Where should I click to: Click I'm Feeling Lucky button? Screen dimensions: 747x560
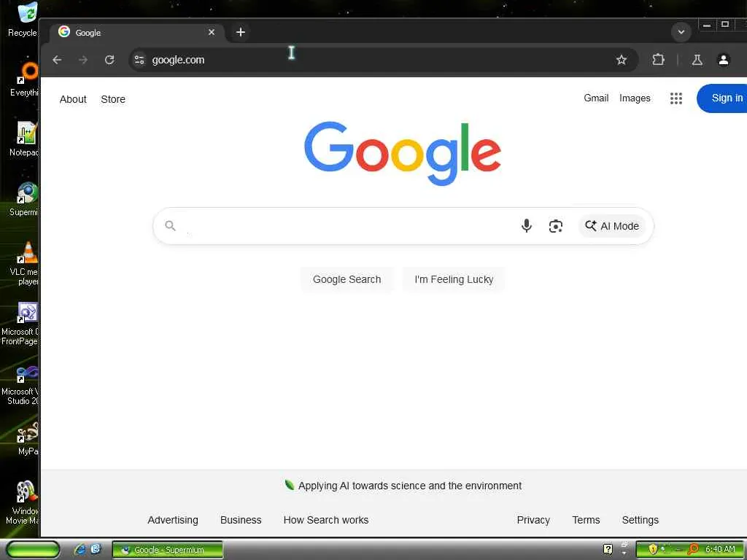454,279
